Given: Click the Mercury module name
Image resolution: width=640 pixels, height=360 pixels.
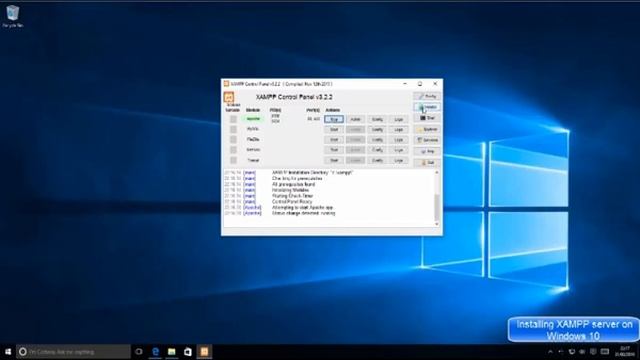Looking at the screenshot, I should [253, 150].
